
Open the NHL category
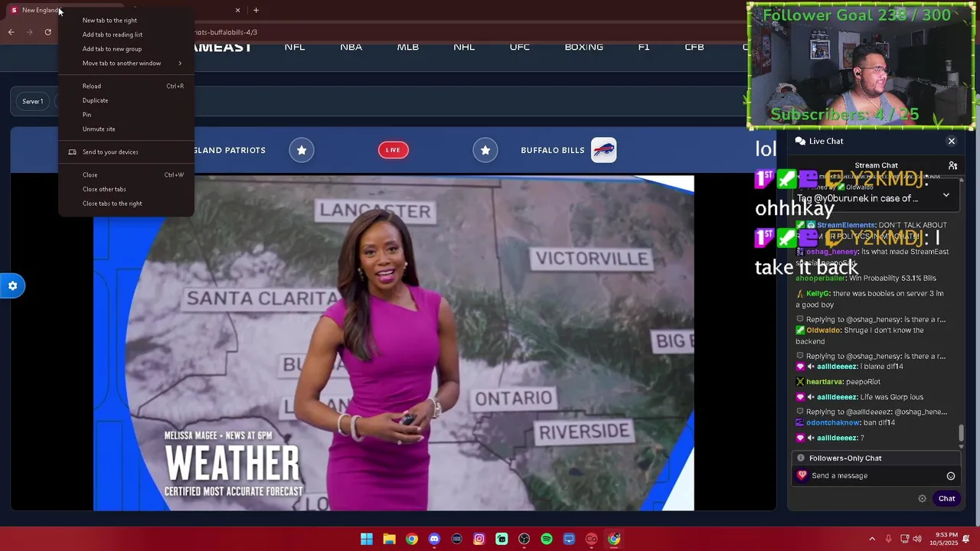click(x=464, y=47)
